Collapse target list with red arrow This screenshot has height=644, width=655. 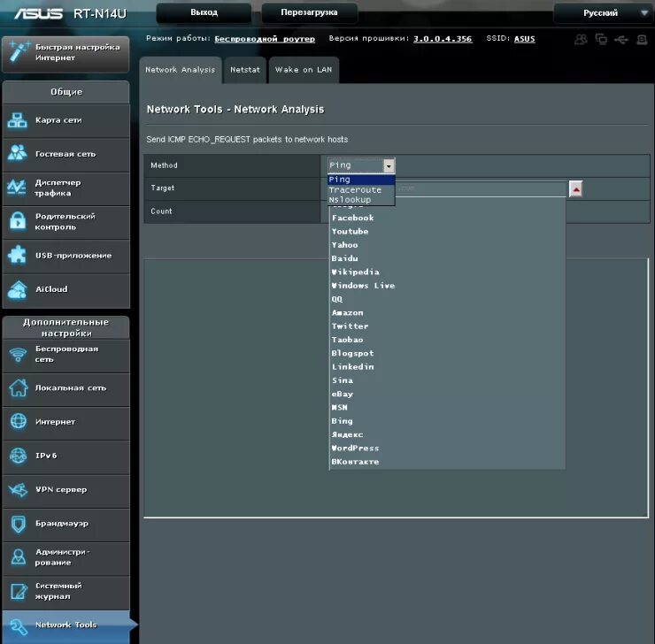(576, 189)
